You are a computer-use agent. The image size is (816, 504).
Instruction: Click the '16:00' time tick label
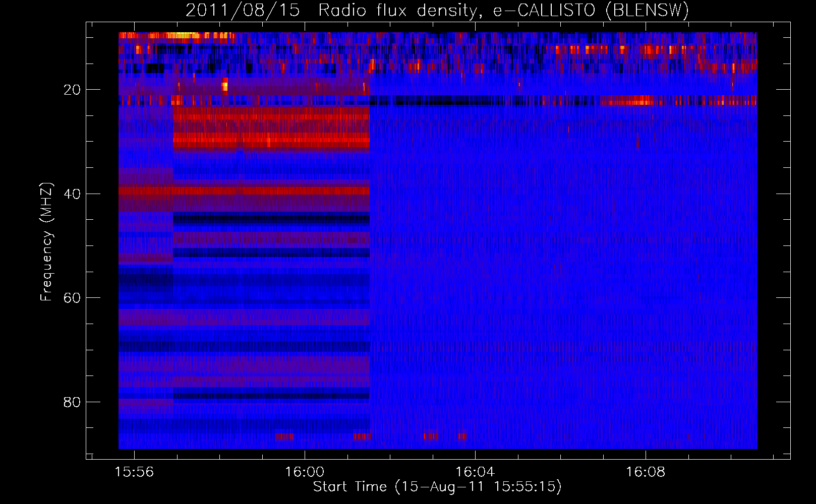(x=305, y=472)
